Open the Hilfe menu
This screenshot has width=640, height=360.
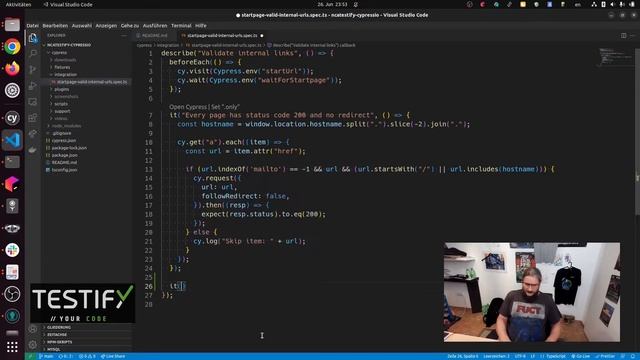pyautogui.click(x=200, y=25)
